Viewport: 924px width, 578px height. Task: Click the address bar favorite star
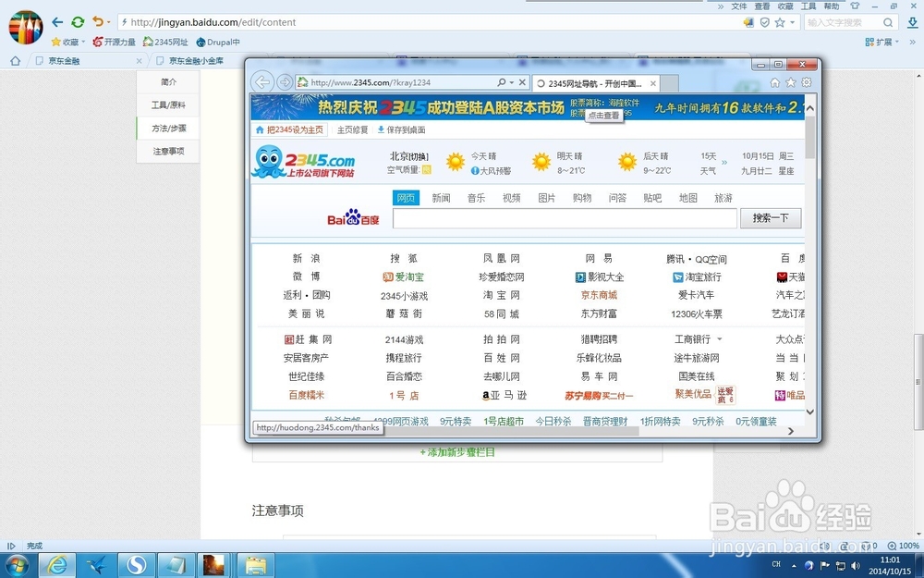coord(780,22)
